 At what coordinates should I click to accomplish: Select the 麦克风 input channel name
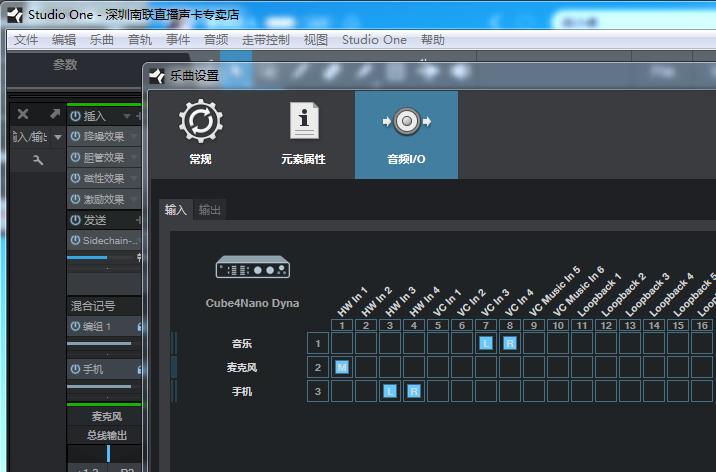pos(242,367)
